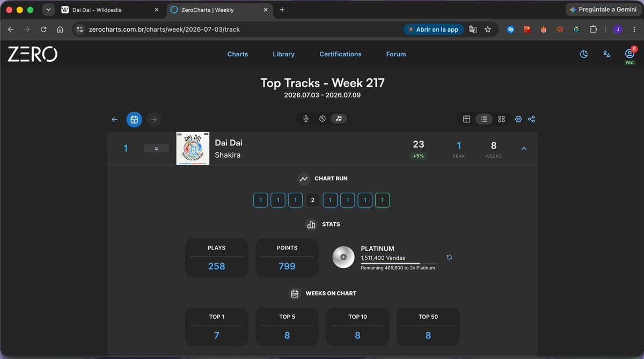The width and height of the screenshot is (644, 359).
Task: Switch to the artists chart microphone icon
Action: pos(306,119)
